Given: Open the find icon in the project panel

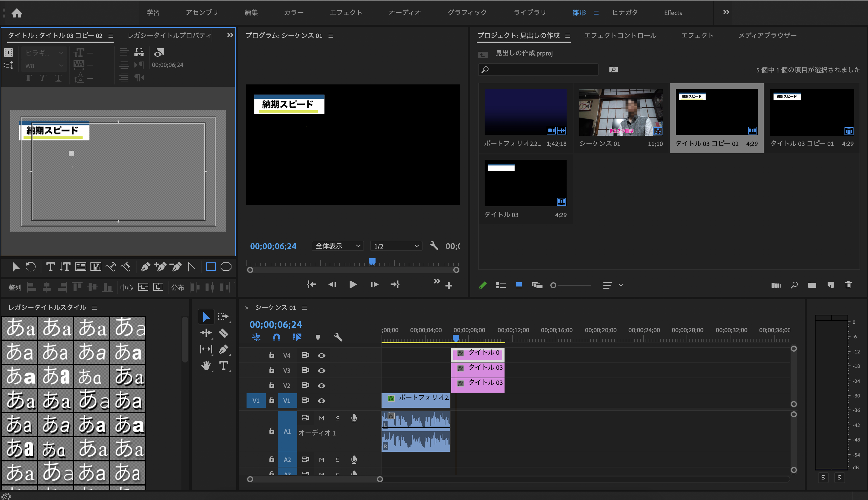Looking at the screenshot, I should [x=794, y=285].
